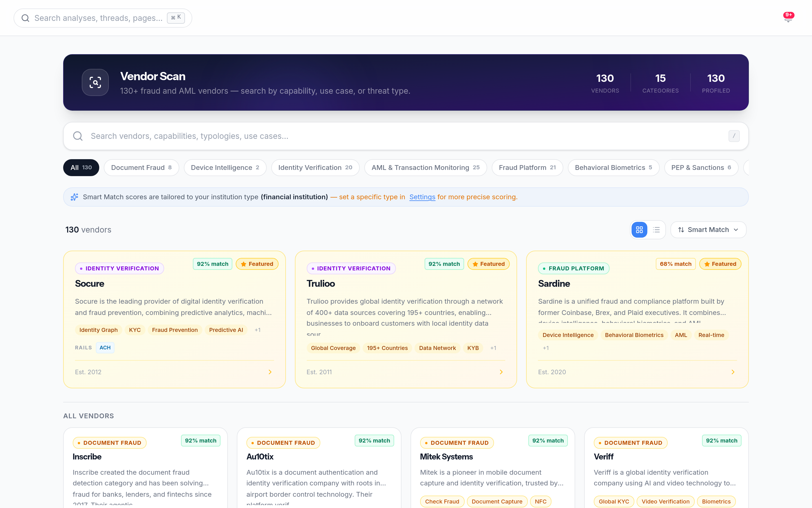812x508 pixels.
Task: Click the Global Coverage tag on Trulioo
Action: 333,348
